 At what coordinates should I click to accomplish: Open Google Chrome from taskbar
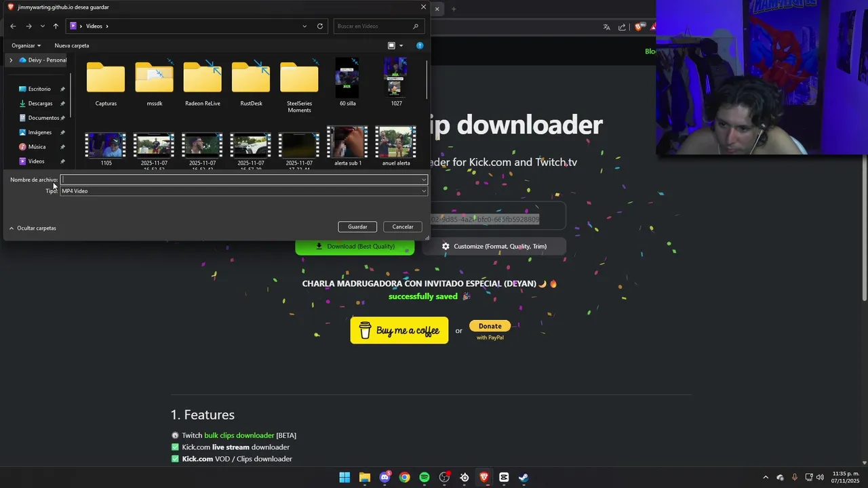405,477
